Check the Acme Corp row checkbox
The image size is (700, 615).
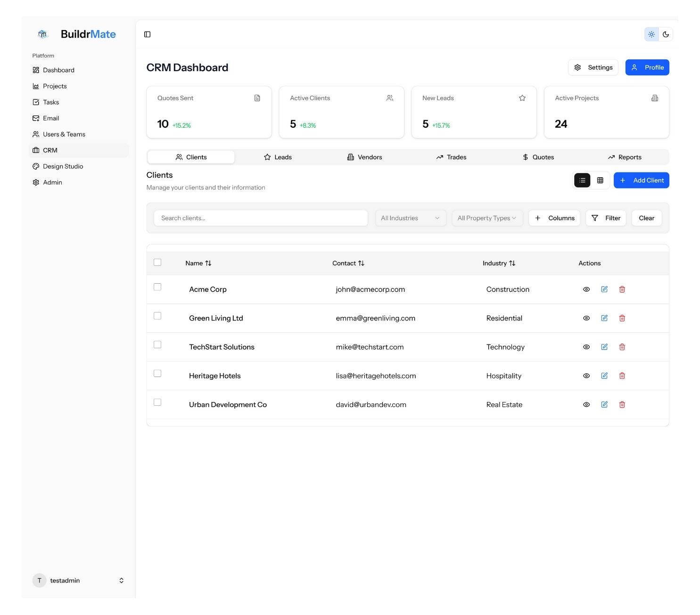157,287
